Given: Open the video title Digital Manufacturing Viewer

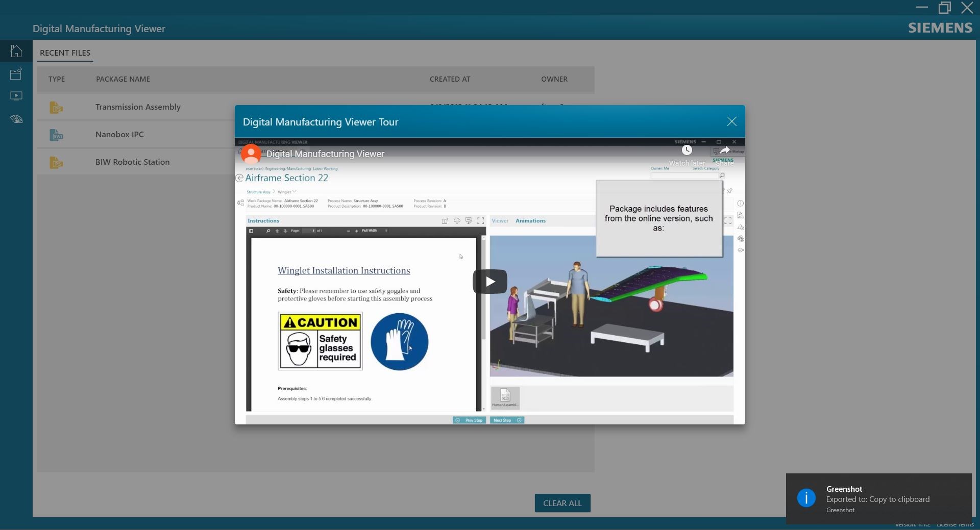Looking at the screenshot, I should pyautogui.click(x=325, y=154).
